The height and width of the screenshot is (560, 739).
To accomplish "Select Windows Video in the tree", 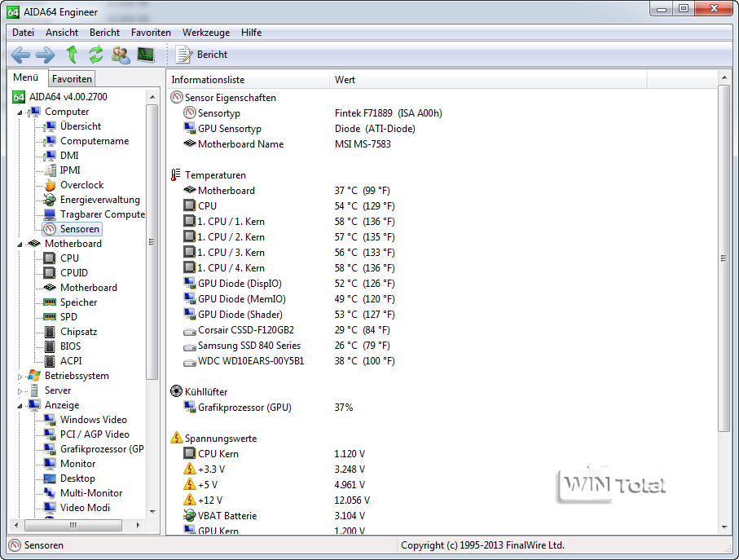I will 94,420.
